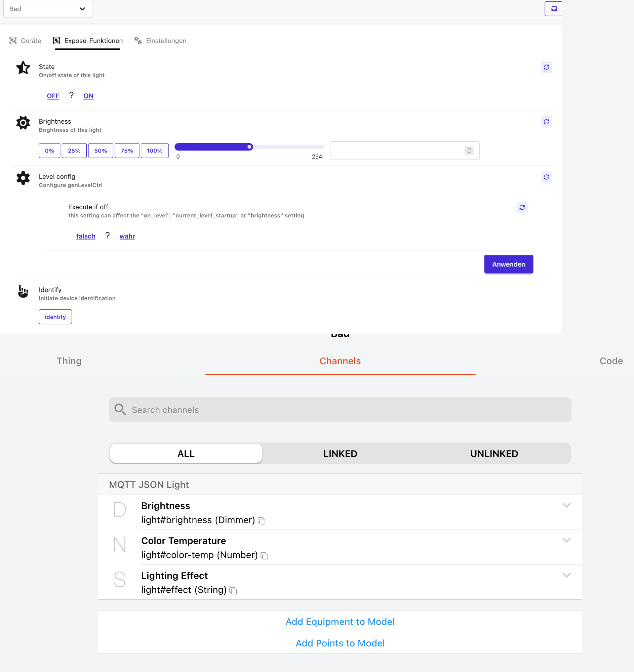This screenshot has width=634, height=672.
Task: Switch the light state OFF
Action: pyautogui.click(x=53, y=96)
